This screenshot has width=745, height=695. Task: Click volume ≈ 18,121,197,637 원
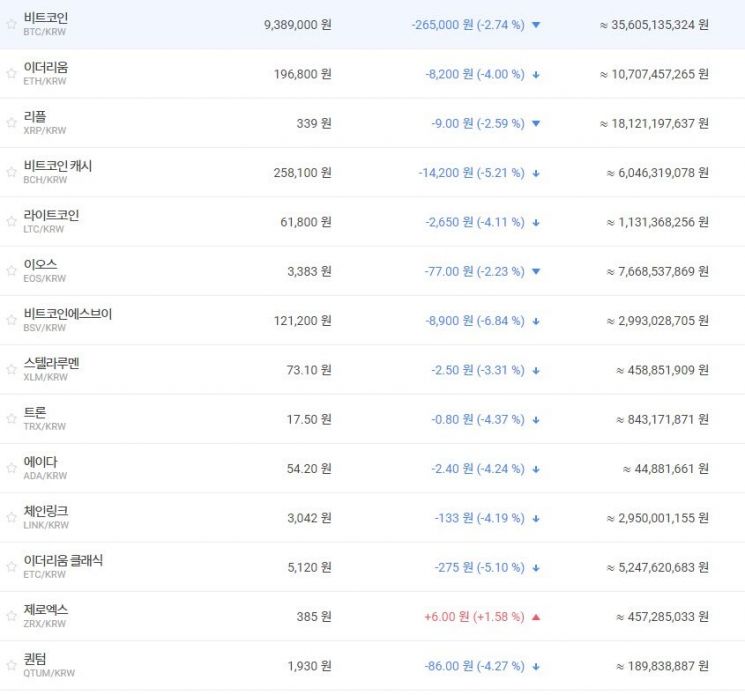(x=654, y=124)
